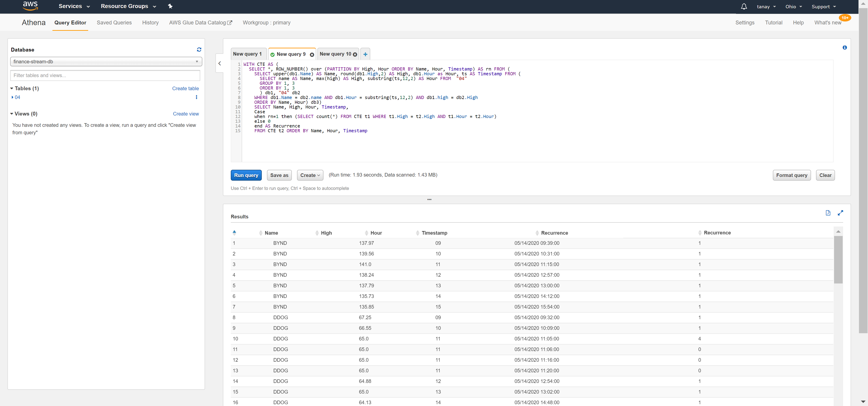Switch to the New query 10 tab
This screenshot has width=868, height=406.
coord(335,54)
